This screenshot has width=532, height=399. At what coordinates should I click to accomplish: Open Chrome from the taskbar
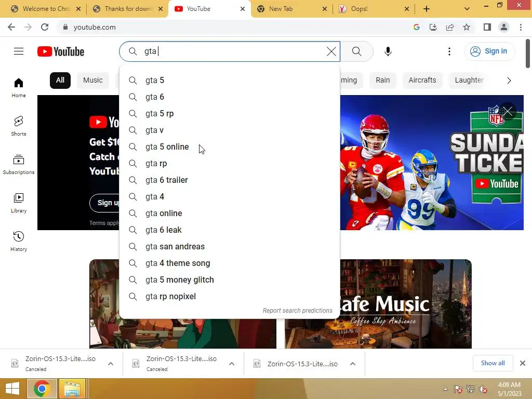click(x=42, y=389)
